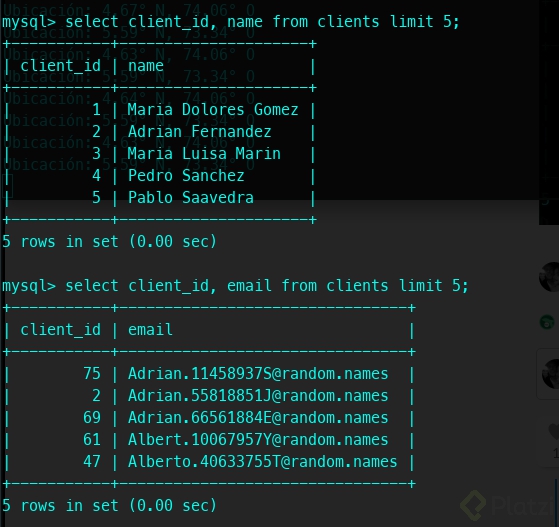This screenshot has height=527, width=559.
Task: Click the email Adrian.11458937S@random.names
Action: (258, 374)
